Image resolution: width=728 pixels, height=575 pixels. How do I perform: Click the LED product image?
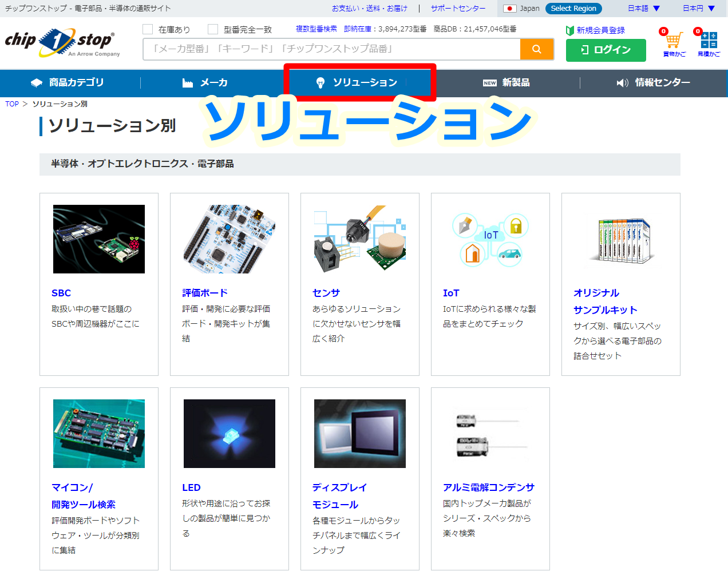pyautogui.click(x=229, y=434)
